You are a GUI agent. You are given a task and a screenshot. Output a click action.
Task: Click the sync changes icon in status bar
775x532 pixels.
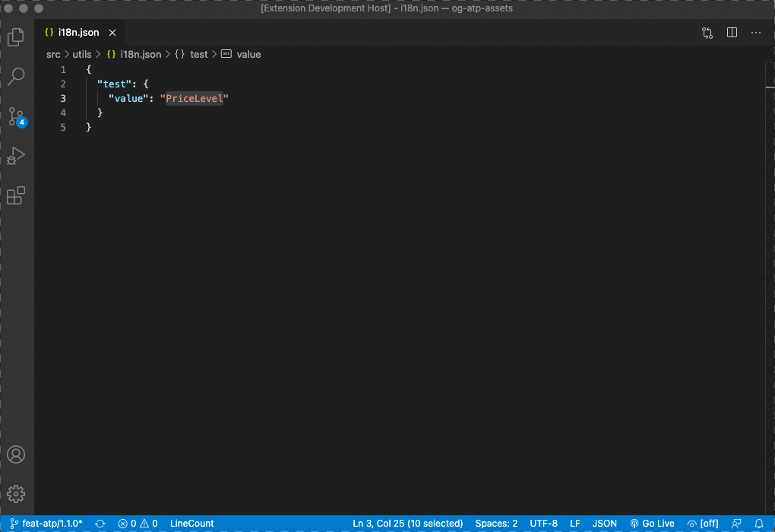tap(100, 524)
